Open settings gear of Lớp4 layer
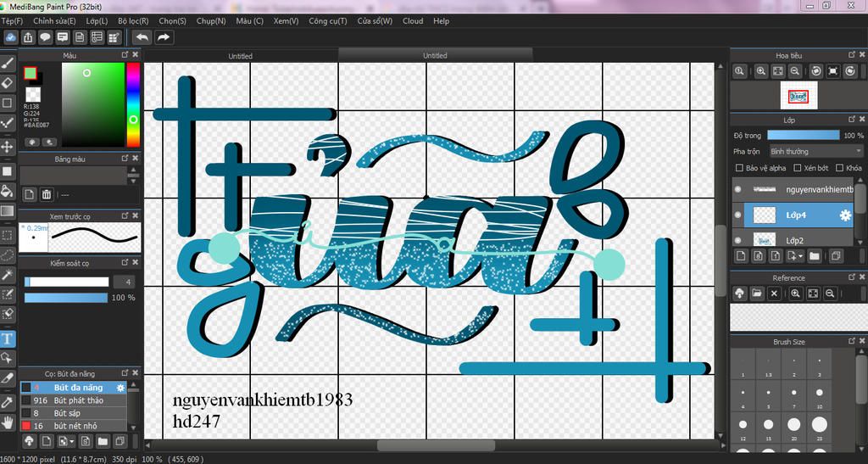This screenshot has height=464, width=868. click(x=845, y=215)
